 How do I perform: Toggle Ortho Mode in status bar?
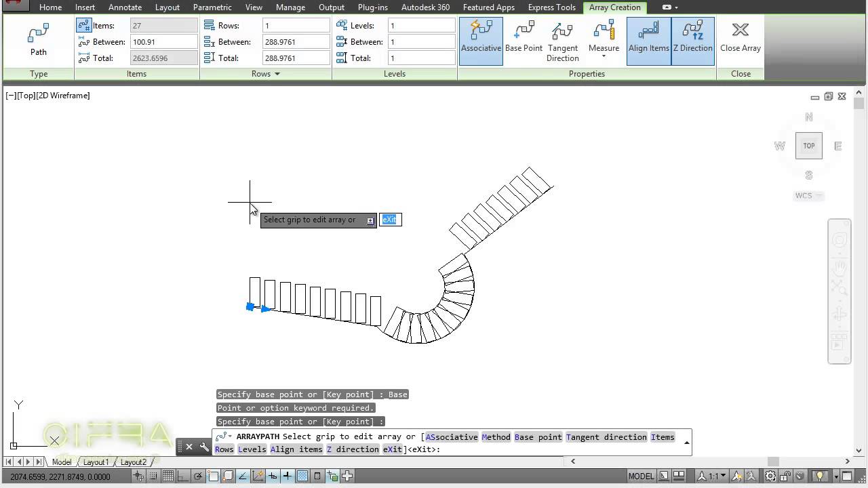[182, 476]
